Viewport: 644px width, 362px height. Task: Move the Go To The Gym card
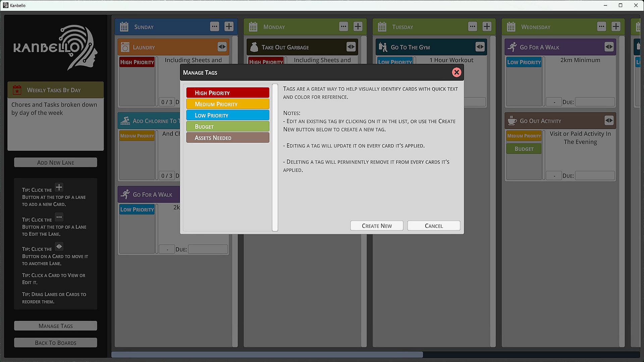point(480,47)
